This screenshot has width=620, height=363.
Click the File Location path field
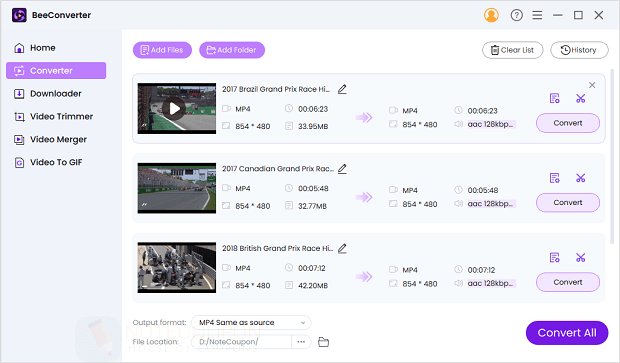point(241,342)
